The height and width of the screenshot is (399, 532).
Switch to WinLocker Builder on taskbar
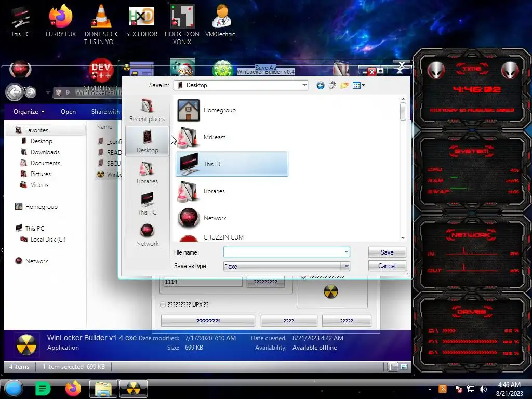pyautogui.click(x=134, y=389)
